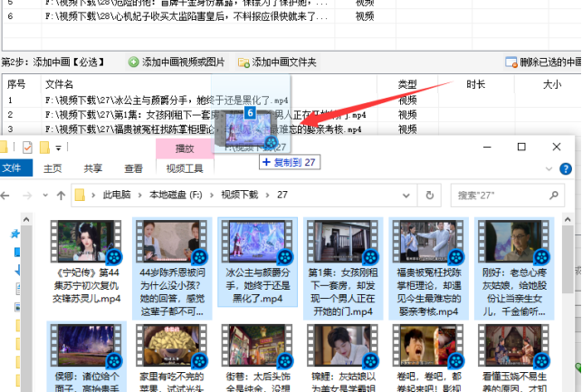Click 添加中画视频或图片 button
Screen dimensions: 582x392
(177, 62)
